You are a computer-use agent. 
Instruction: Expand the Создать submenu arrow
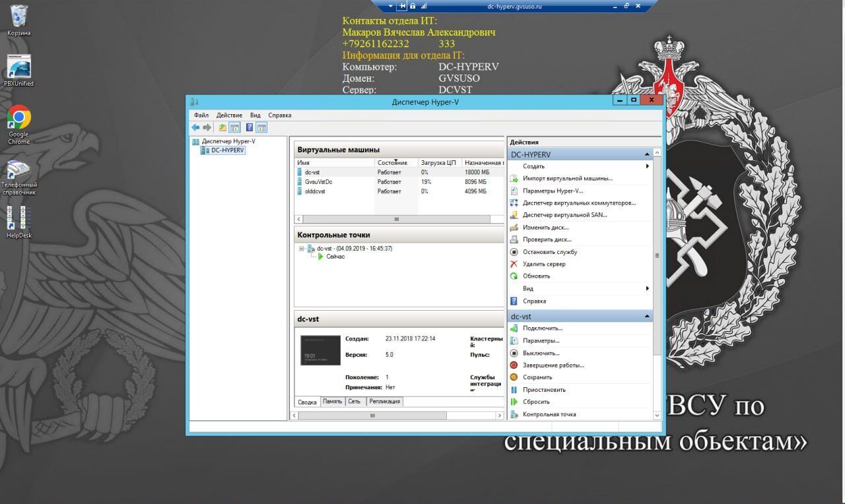point(648,166)
